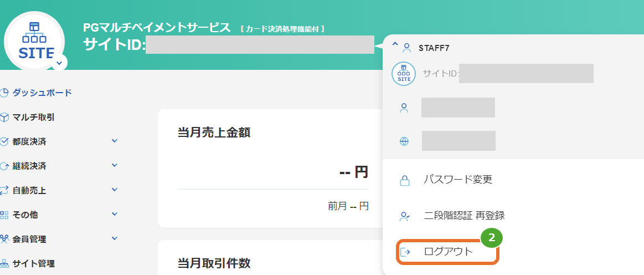Screen dimensions: 644x275
Task: Select 自動売上 in the sidebar
Action: (x=29, y=190)
